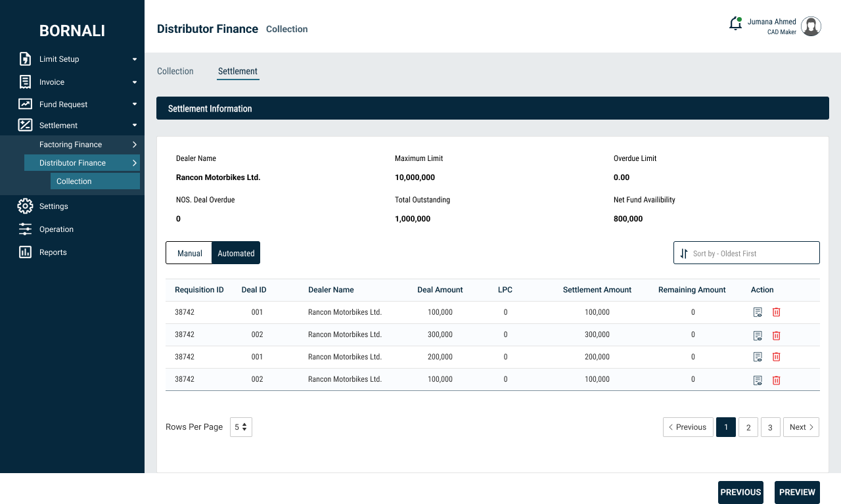
Task: Click the BORNALI logo text
Action: pos(72,31)
